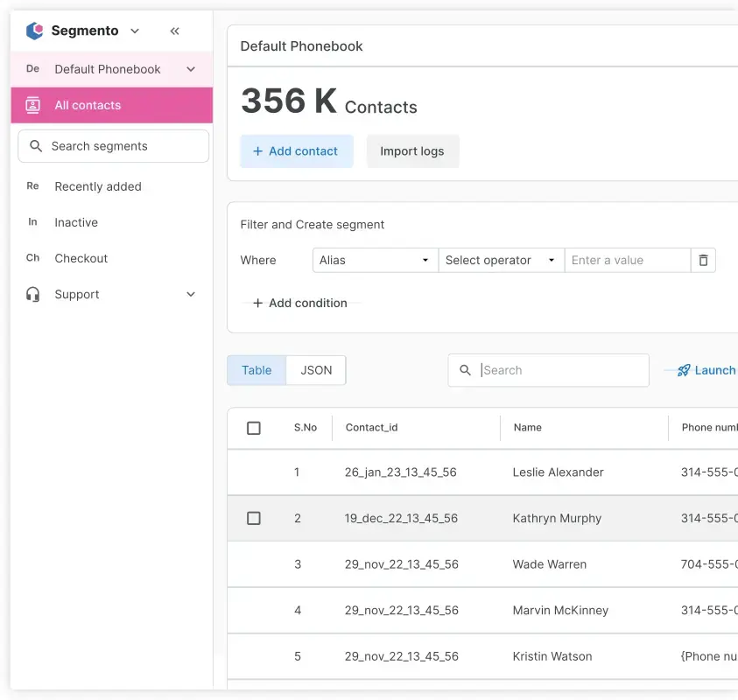Click the Add contact button
Screen dimensions: 738x700
pos(296,151)
